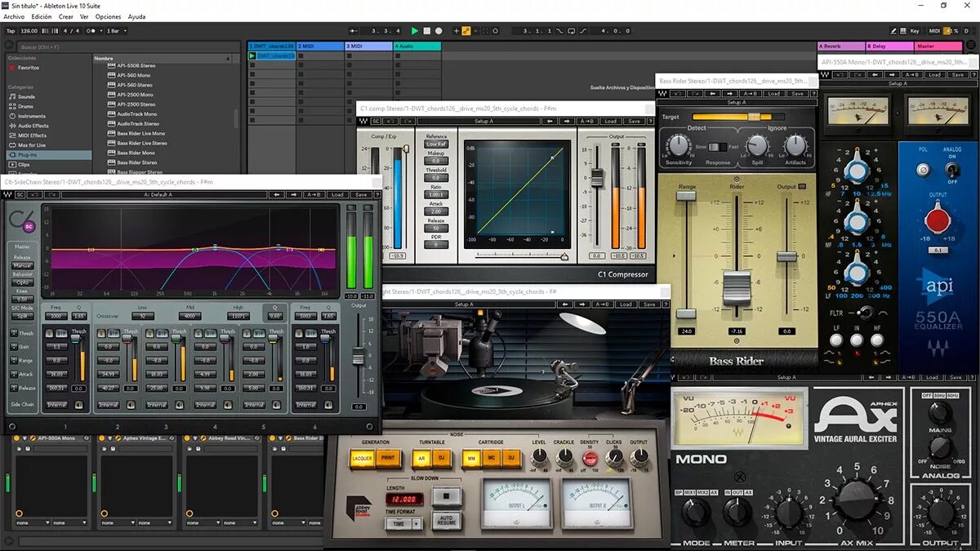Go to next preset arrow in C6
This screenshot has width=980, height=551.
click(294, 195)
